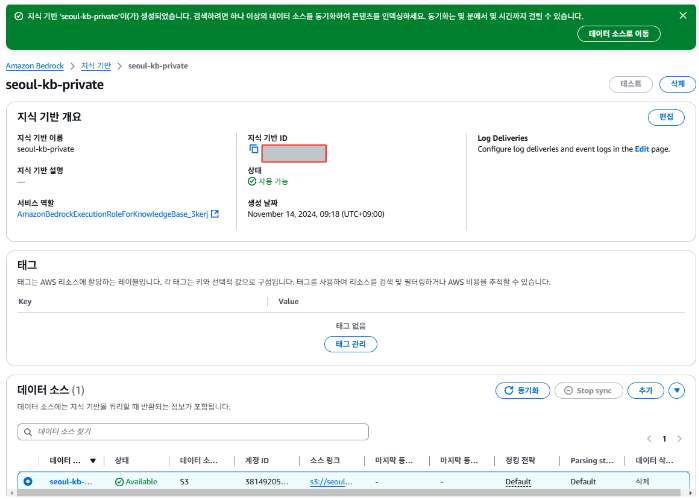Image resolution: width=699 pixels, height=499 pixels.
Task: Click the success checkmark icon in banner
Action: (x=19, y=16)
